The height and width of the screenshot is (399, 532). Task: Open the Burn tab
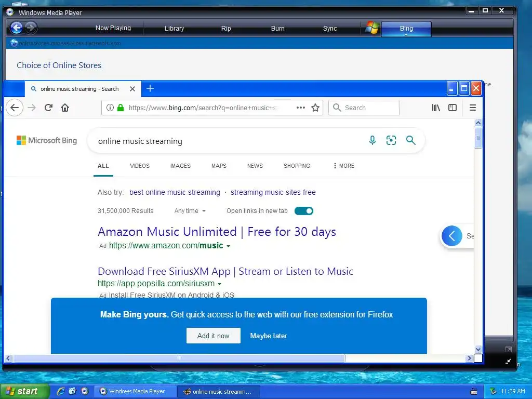(277, 29)
